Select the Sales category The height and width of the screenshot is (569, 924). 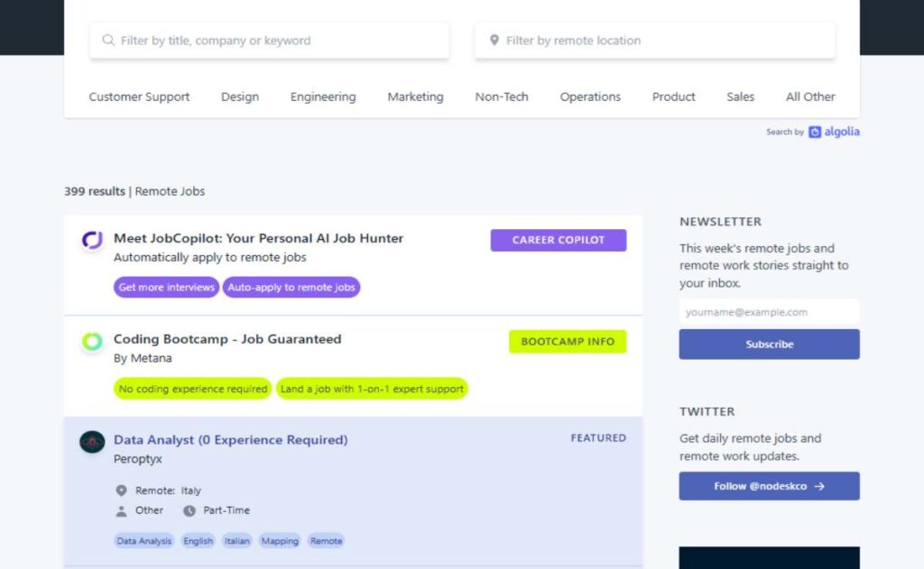[x=740, y=96]
